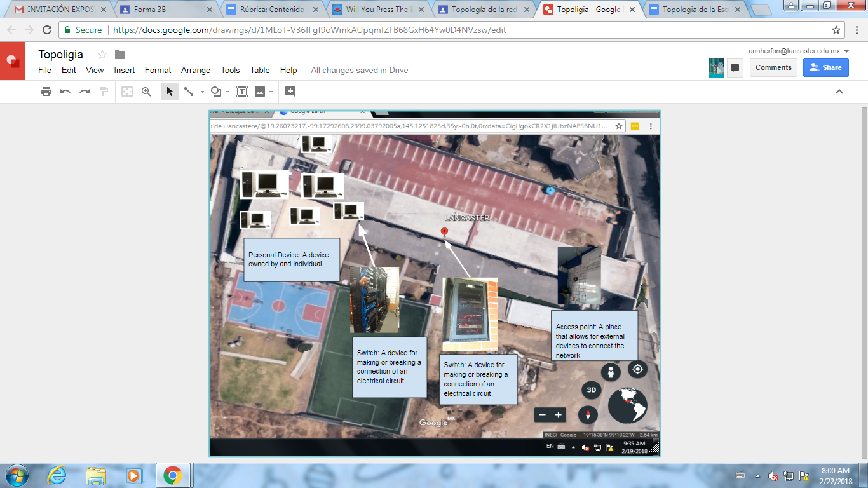Screen dimensions: 868x488
Task: Click the blue Share button
Action: point(825,67)
